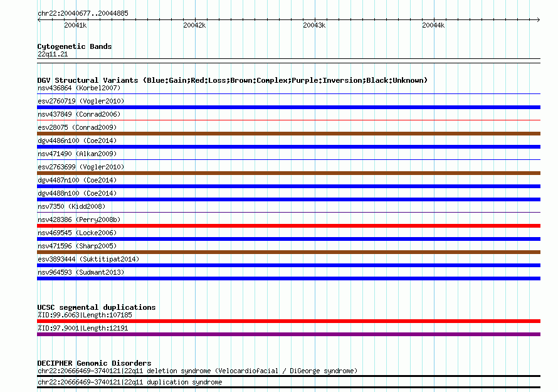Select the %ID:99.6063|Length:107185 duplication label

tap(85, 315)
